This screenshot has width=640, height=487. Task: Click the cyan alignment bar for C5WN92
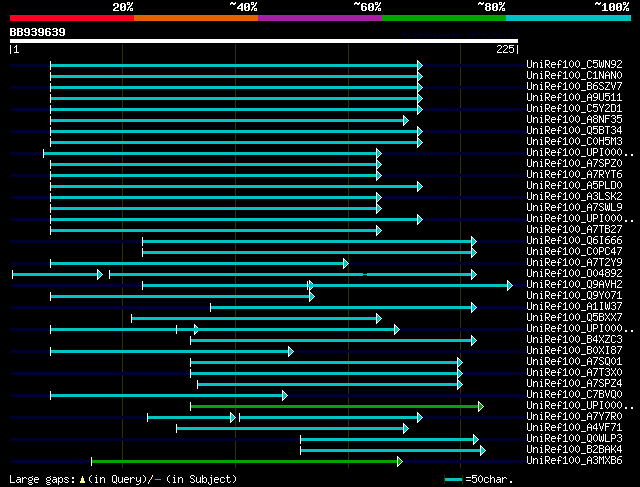(234, 65)
